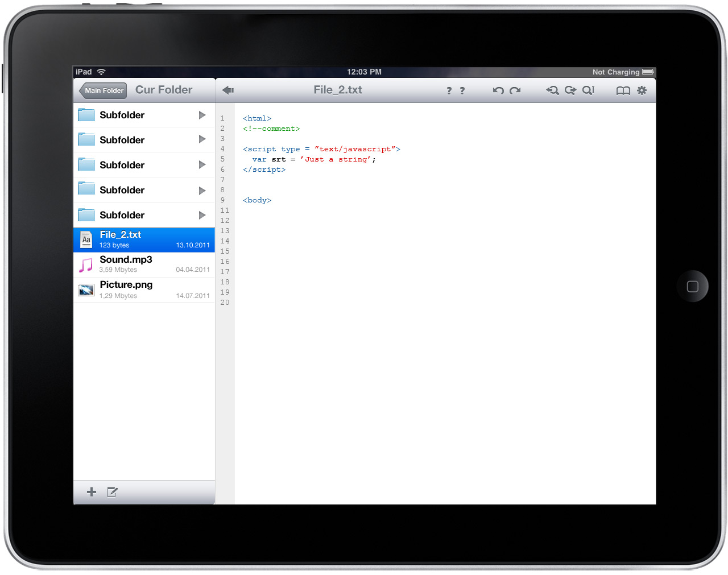Image resolution: width=728 pixels, height=575 pixels.
Task: Click the green <!--comment> line
Action: pos(271,129)
